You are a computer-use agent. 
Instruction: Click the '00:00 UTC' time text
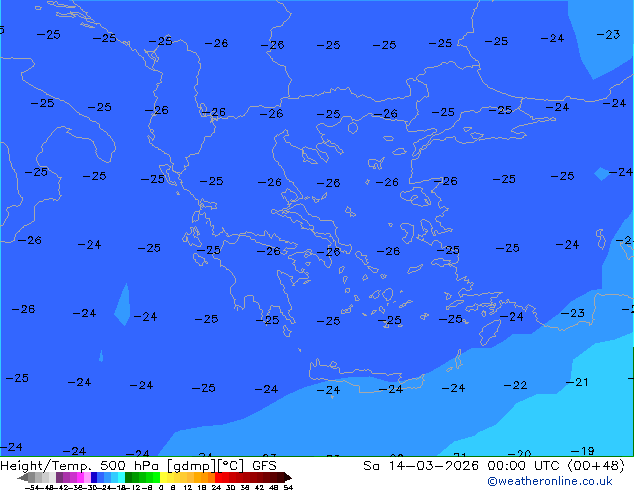523,466
